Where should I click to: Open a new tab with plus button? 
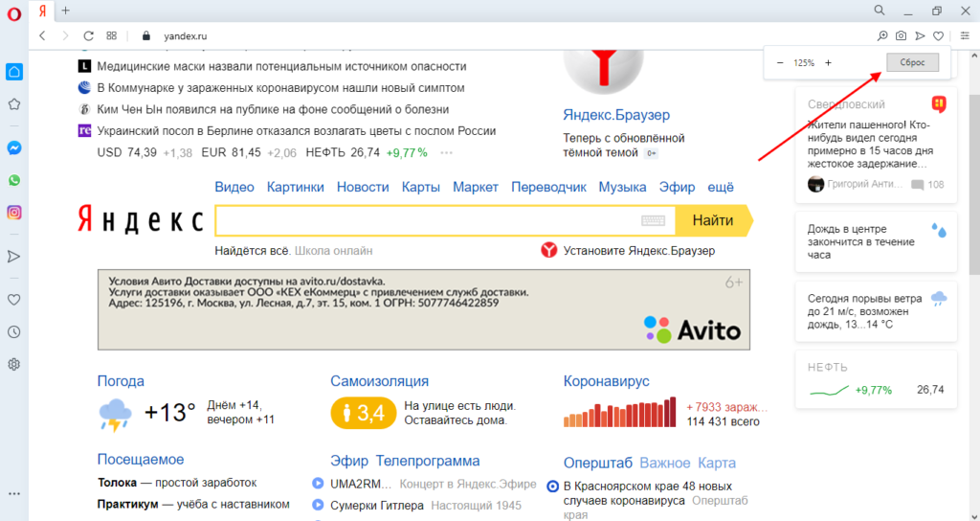(x=66, y=11)
